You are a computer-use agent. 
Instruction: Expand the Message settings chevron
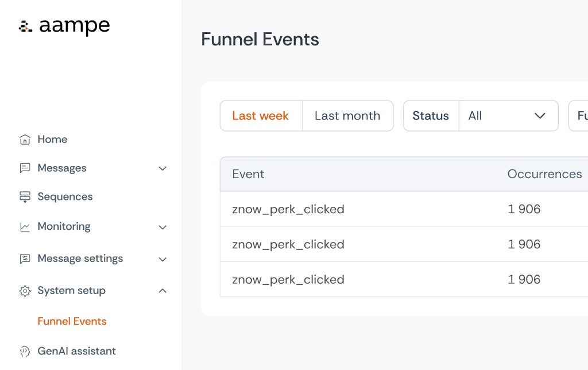(163, 259)
